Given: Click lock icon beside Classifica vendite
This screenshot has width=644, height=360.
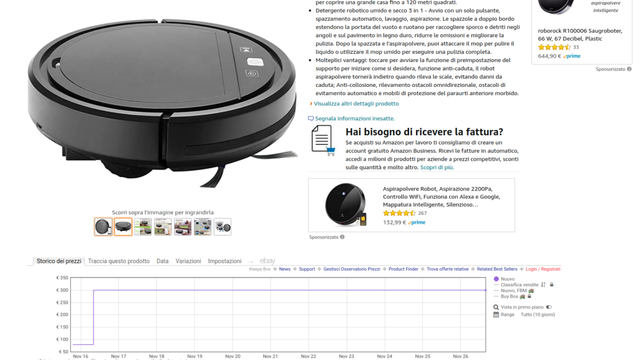Looking at the screenshot, I should pos(552,285).
